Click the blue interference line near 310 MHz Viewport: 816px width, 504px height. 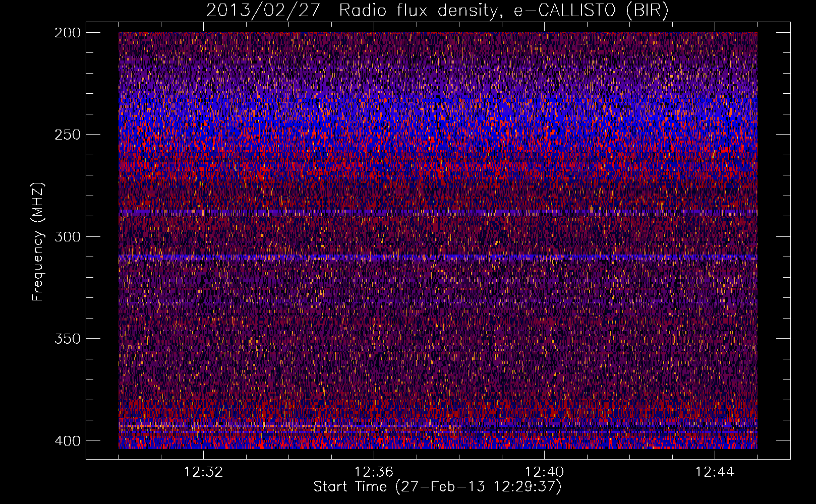click(438, 257)
